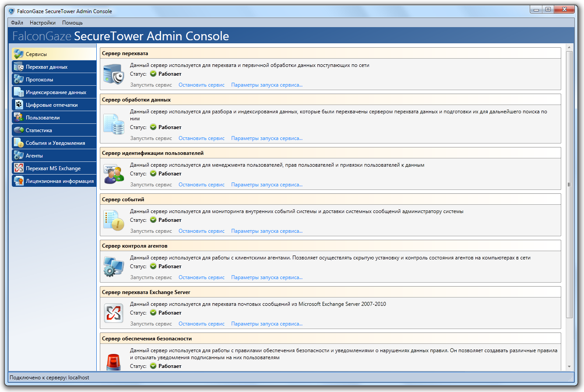This screenshot has height=392, width=584.
Task: Click the scrollbar up arrow
Action: pyautogui.click(x=569, y=47)
